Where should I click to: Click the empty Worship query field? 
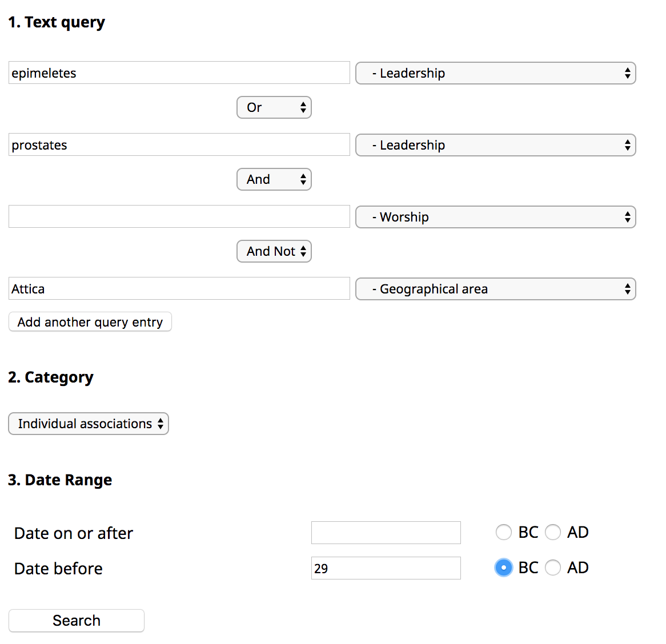tap(179, 217)
